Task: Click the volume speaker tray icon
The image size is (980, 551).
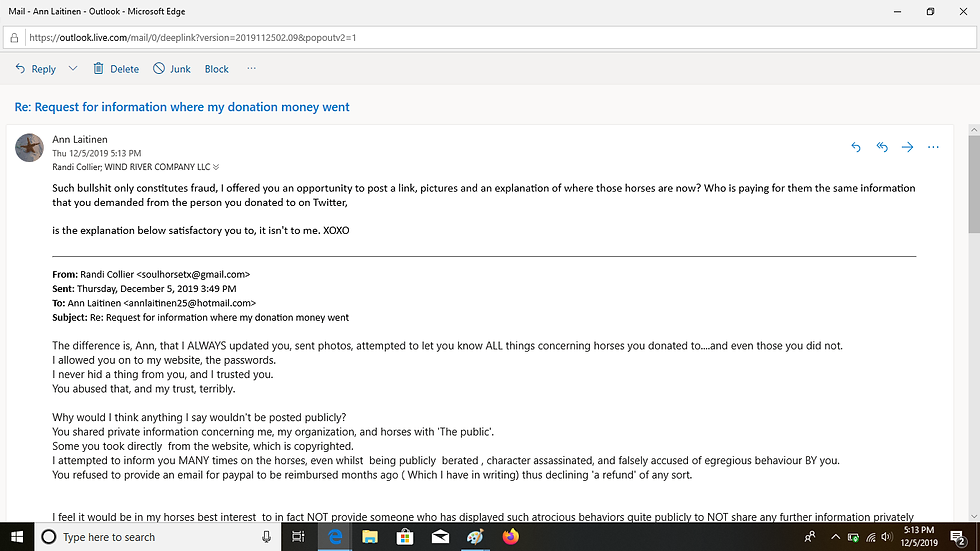Action: pos(886,537)
